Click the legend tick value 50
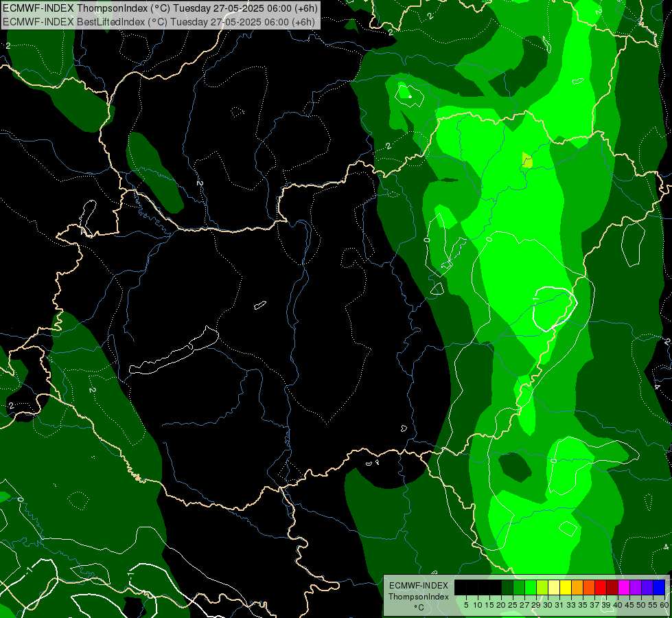 click(x=641, y=605)
